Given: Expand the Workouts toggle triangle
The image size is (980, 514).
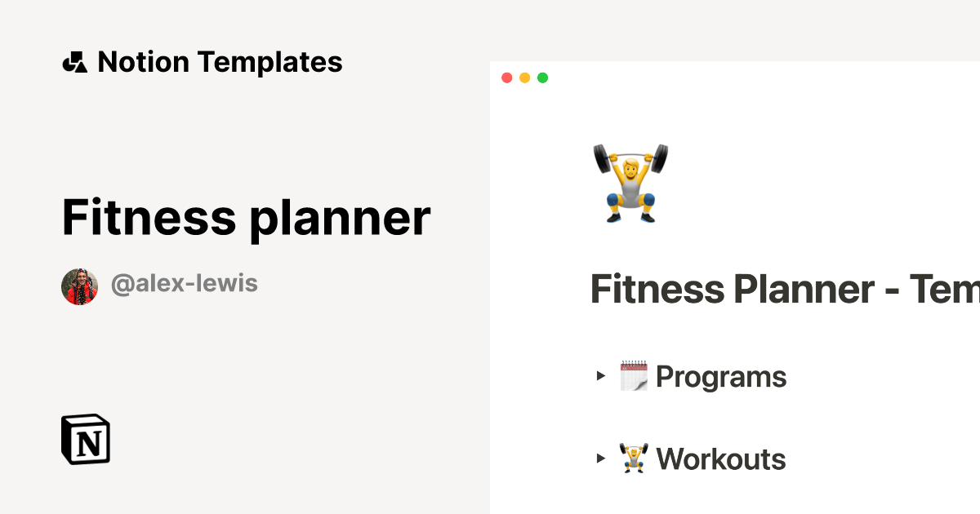Looking at the screenshot, I should 601,459.
